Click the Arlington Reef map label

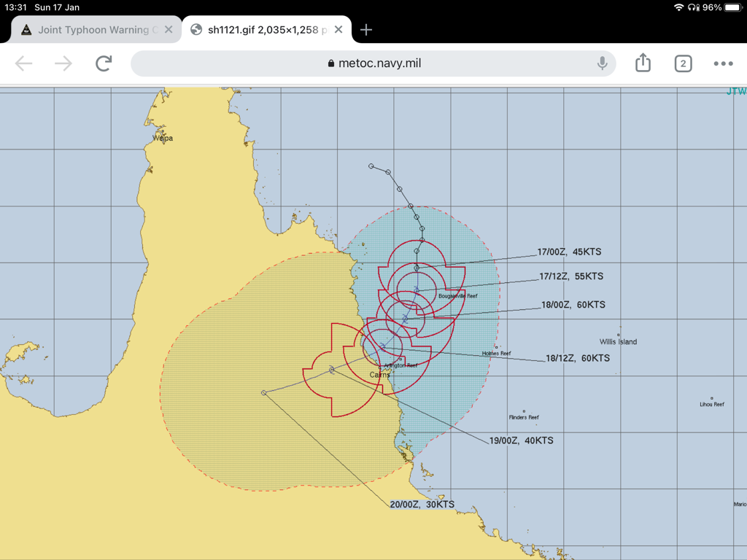coord(400,365)
